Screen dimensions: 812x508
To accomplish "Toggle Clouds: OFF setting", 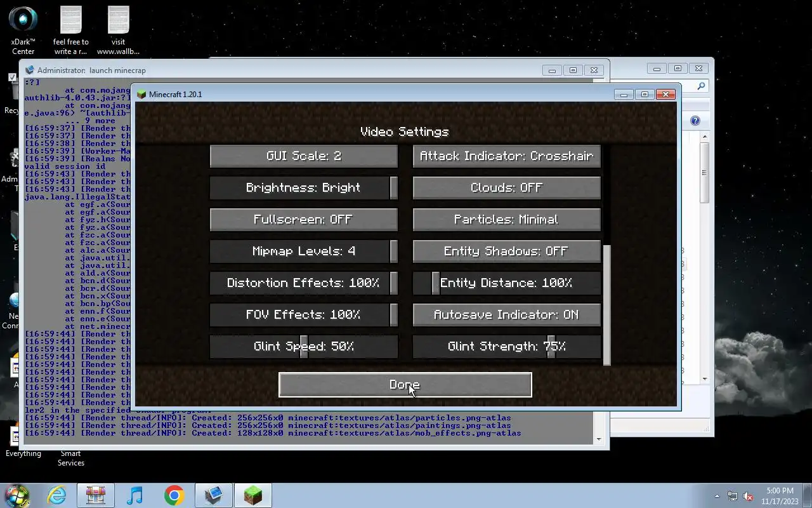I will [507, 188].
